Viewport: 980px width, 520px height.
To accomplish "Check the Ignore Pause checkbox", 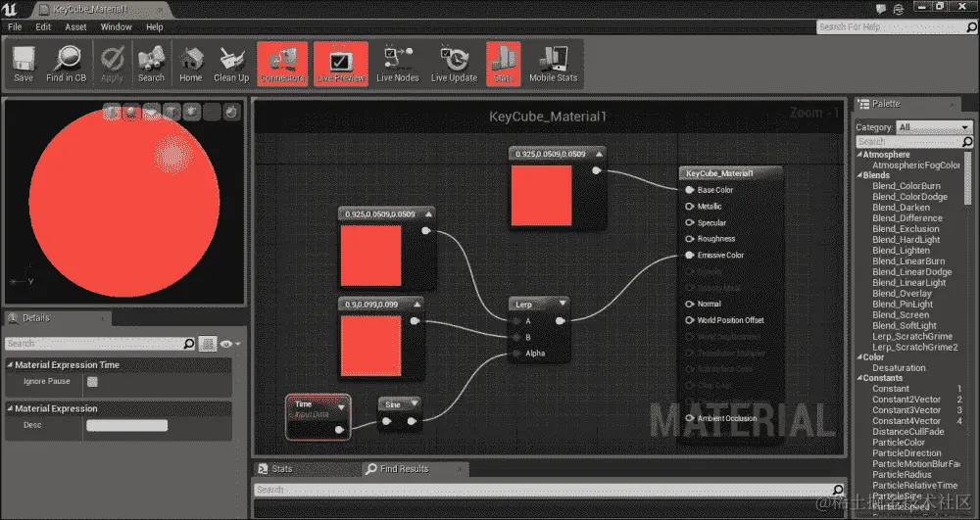I will [x=92, y=382].
